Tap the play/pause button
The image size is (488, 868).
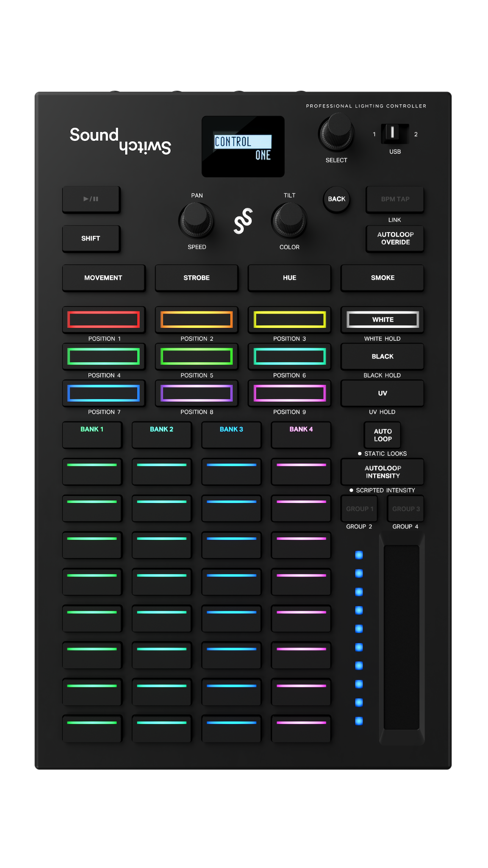point(91,199)
